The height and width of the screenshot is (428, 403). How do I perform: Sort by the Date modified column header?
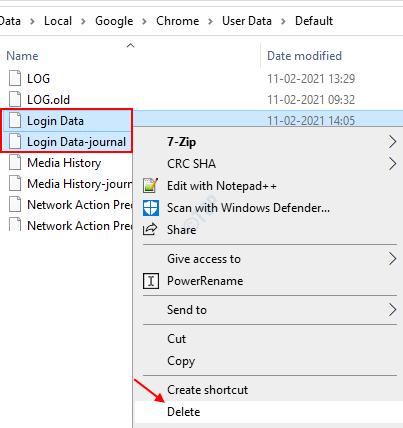point(304,56)
